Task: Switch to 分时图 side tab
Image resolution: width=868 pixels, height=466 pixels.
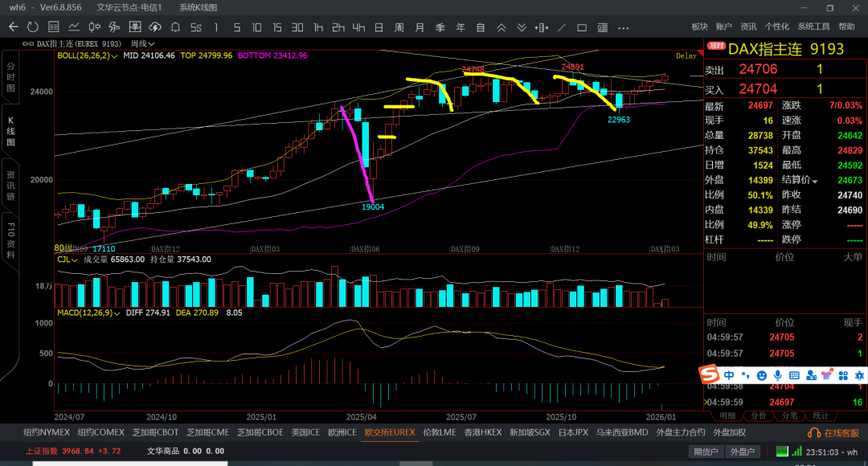Action: tap(10, 77)
